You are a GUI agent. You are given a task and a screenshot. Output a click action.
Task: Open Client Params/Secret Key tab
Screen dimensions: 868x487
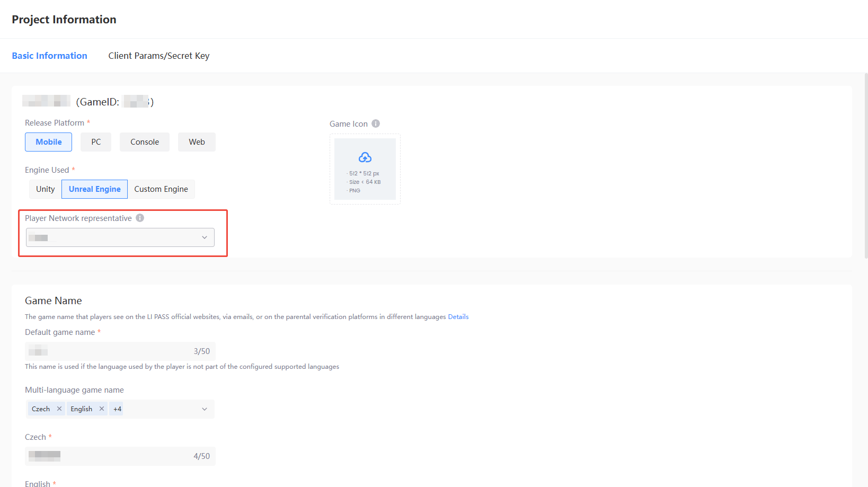point(159,56)
